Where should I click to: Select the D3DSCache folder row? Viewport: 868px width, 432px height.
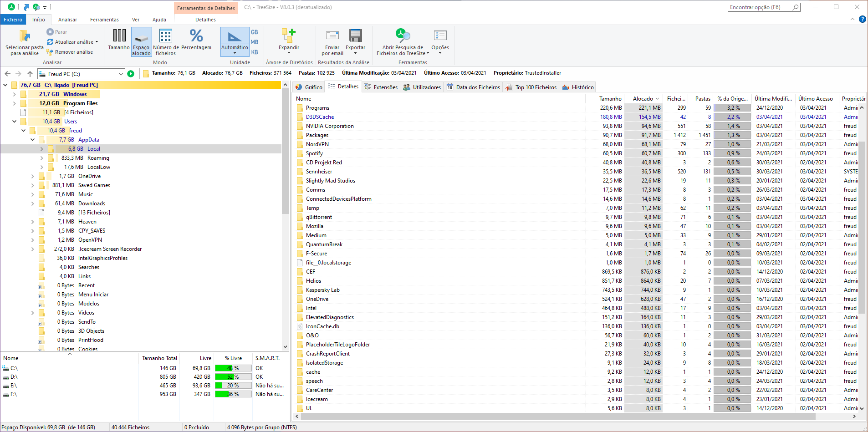577,117
